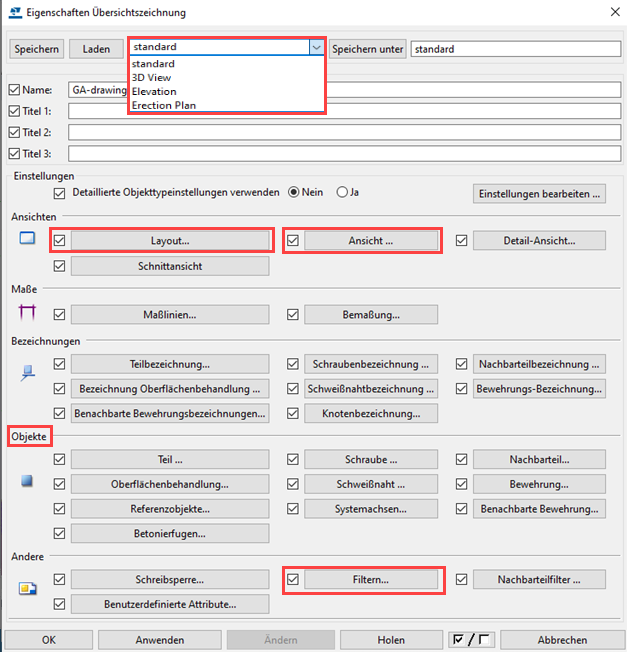Click the Maße dimension icon
Screen dimensions: 627x652
[27, 313]
